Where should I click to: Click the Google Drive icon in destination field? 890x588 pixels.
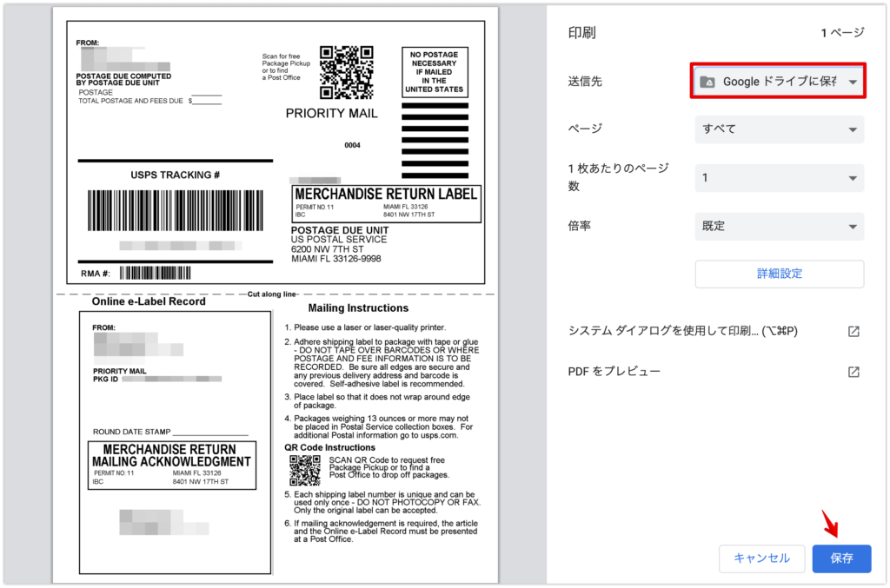(708, 82)
